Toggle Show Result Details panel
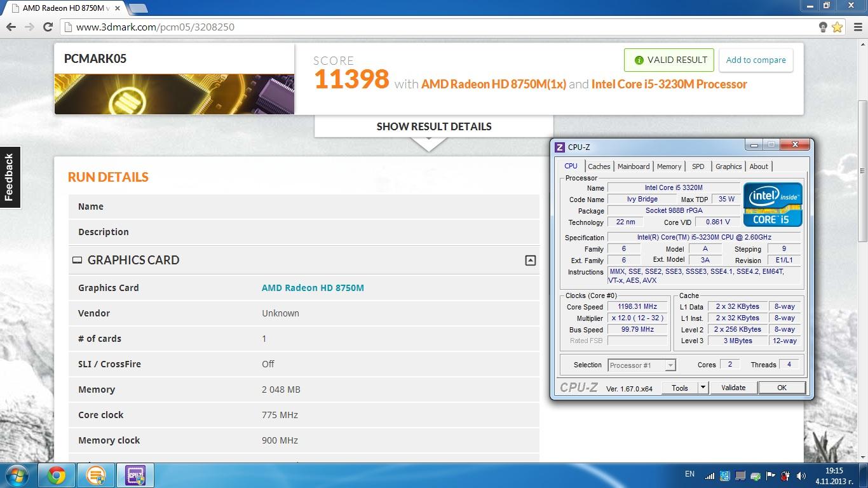Viewport: 868px width, 488px height. [434, 126]
